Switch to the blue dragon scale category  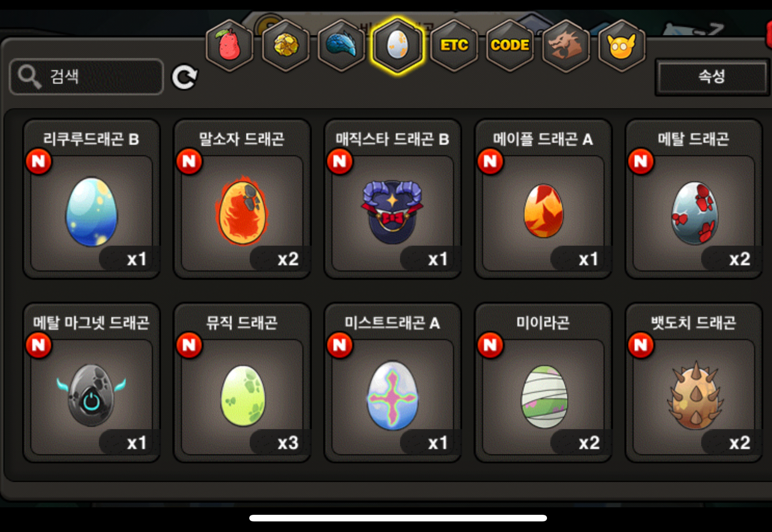(341, 45)
